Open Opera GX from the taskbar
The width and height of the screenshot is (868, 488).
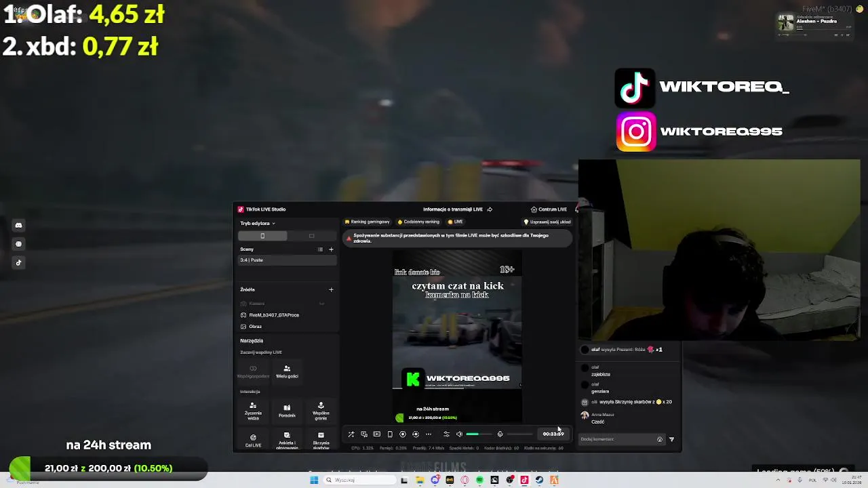[465, 480]
